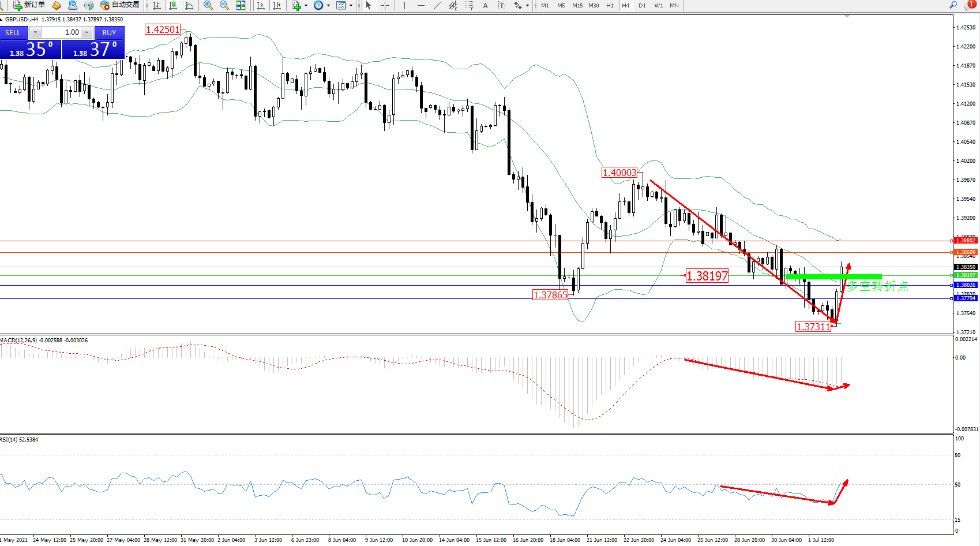
Task: Switch to the D1 timeframe
Action: tap(642, 5)
